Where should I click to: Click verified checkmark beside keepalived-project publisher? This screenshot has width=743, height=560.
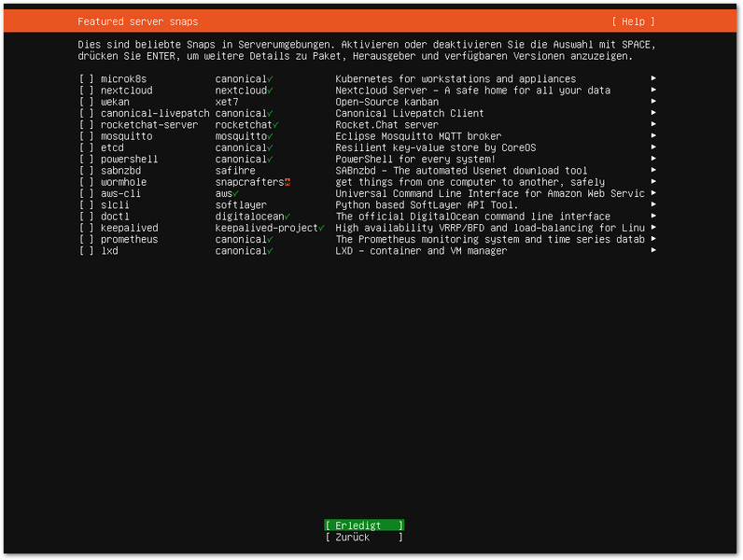(321, 228)
